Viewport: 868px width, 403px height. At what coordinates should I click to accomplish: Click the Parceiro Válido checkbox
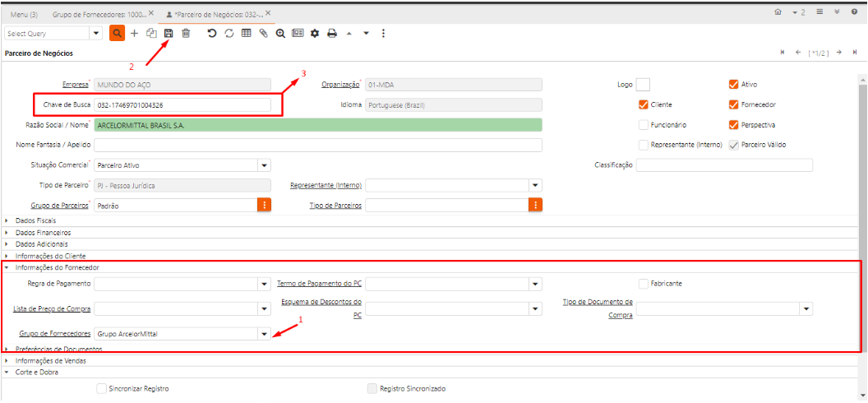pyautogui.click(x=733, y=145)
